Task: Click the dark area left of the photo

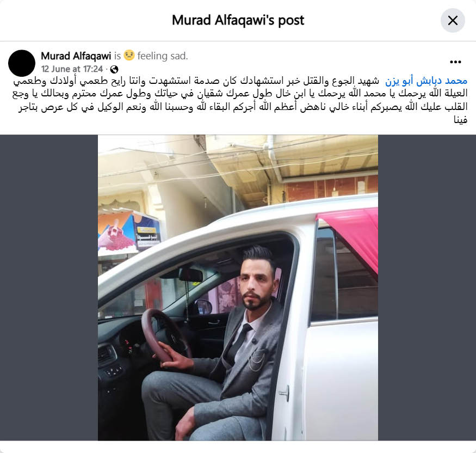Action: point(49,287)
